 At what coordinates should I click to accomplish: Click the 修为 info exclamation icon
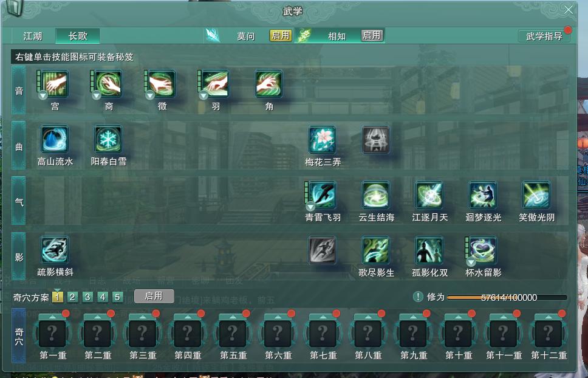418,297
